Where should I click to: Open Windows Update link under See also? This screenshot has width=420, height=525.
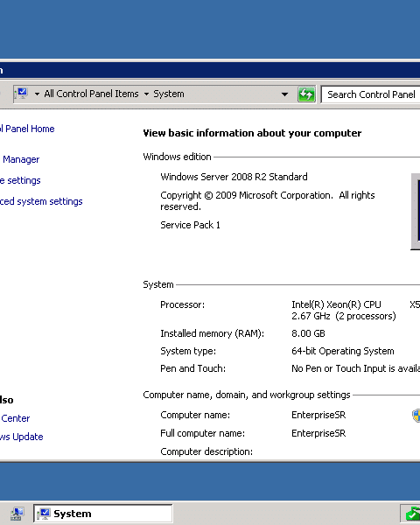click(21, 437)
